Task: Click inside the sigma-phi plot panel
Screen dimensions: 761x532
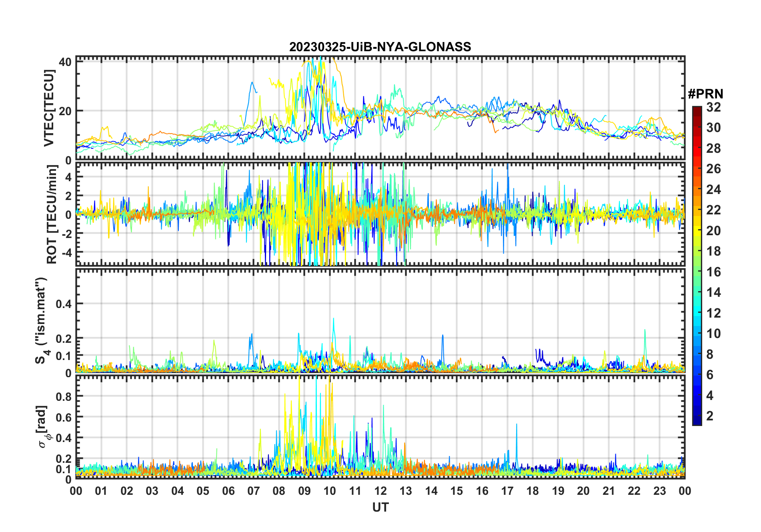Action: click(380, 427)
